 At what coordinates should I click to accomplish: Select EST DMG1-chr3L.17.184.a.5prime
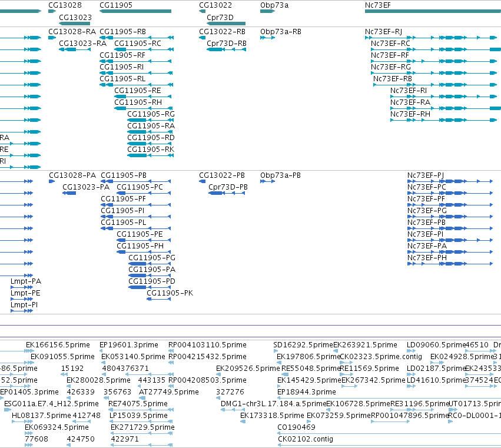coord(273,404)
